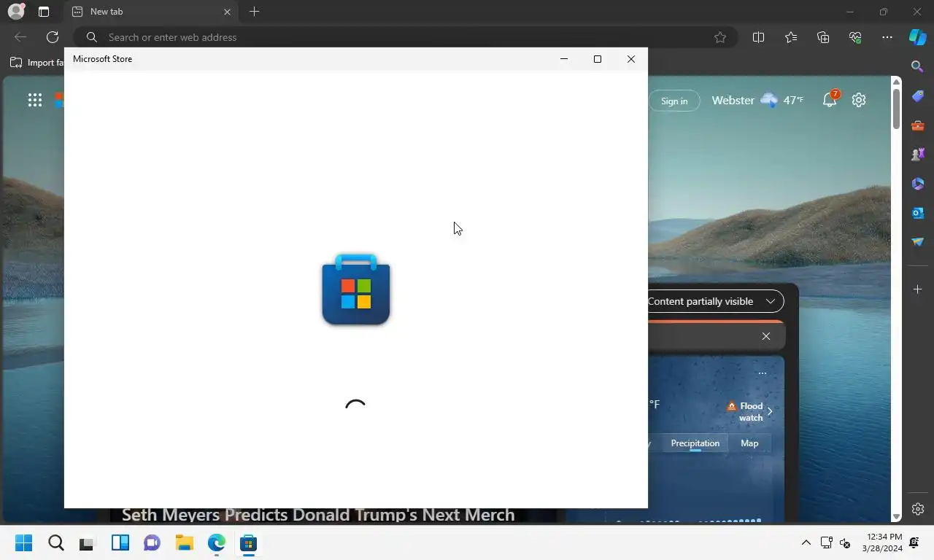
Task: Open the Edge sidebar Shopping tag icon
Action: 918,96
